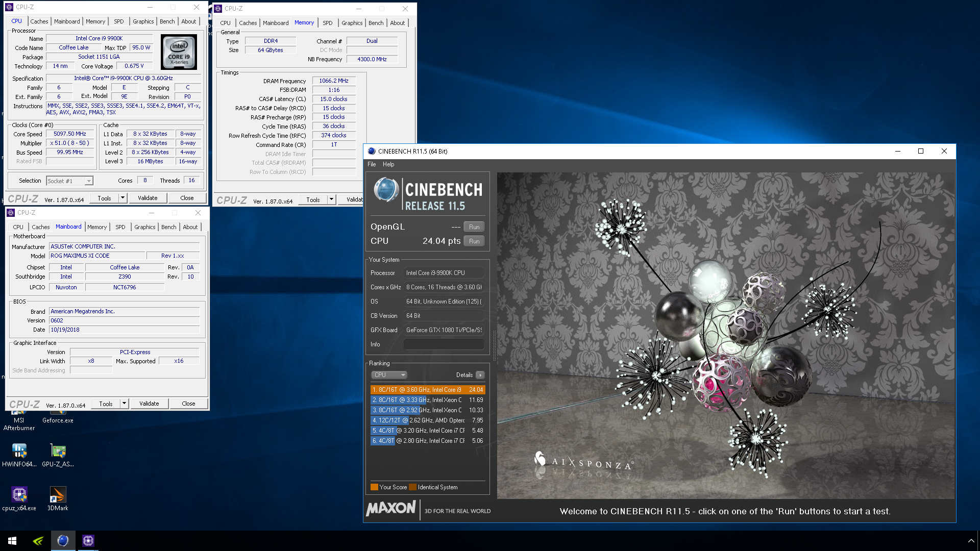The height and width of the screenshot is (551, 980).
Task: Run the OpenGL benchmark
Action: pos(474,227)
